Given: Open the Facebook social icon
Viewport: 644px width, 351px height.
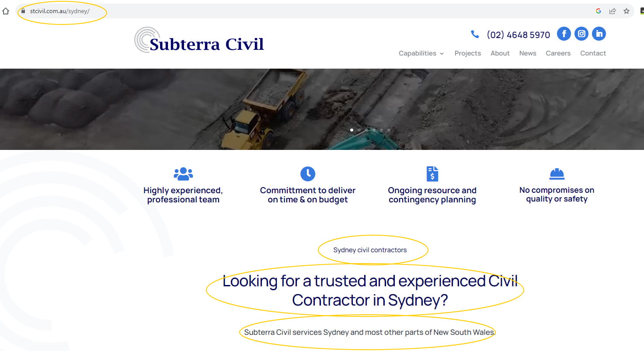Looking at the screenshot, I should [x=564, y=34].
